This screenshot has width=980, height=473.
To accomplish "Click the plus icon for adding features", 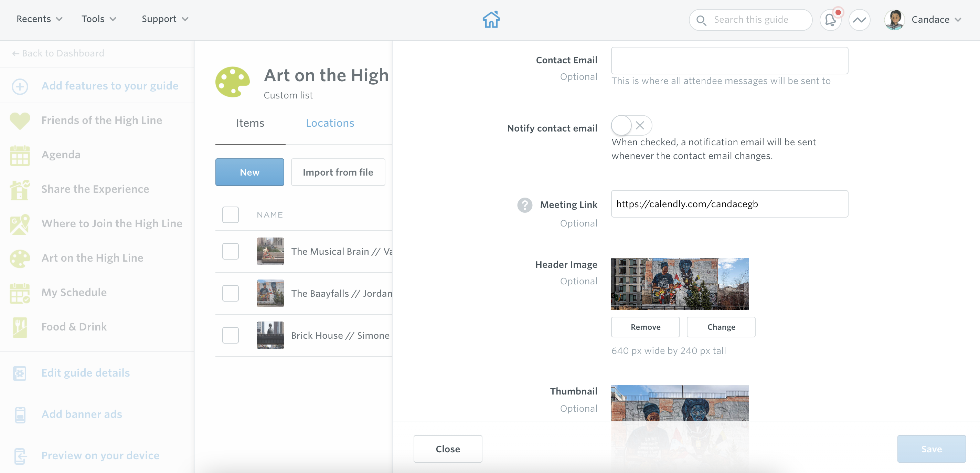I will [19, 86].
